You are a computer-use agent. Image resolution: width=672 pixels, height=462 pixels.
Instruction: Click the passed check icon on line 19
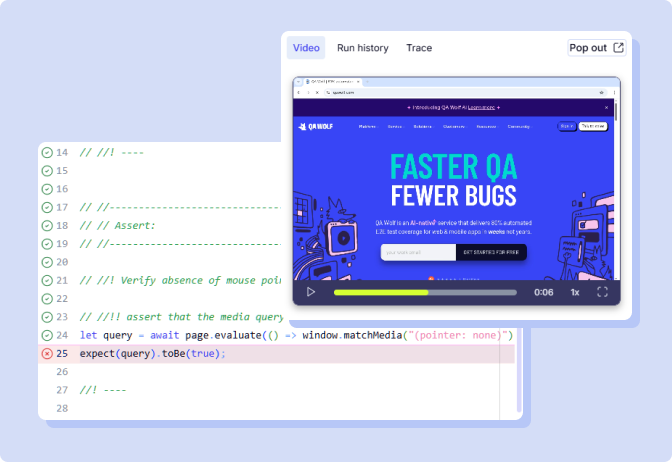[x=47, y=244]
